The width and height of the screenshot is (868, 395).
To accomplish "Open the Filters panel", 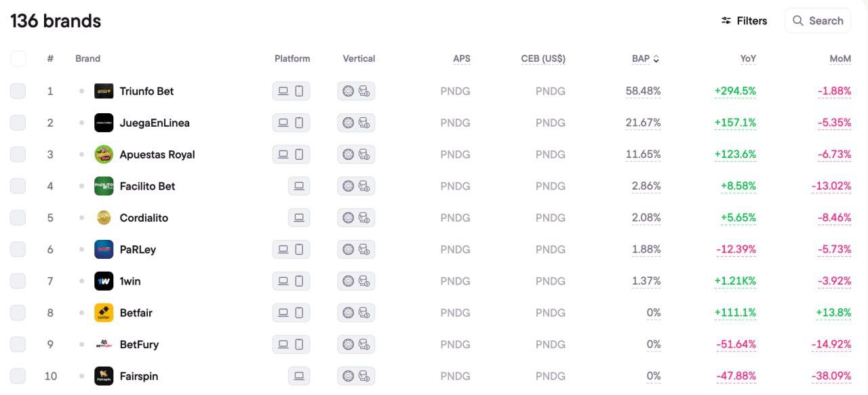I will (x=744, y=21).
